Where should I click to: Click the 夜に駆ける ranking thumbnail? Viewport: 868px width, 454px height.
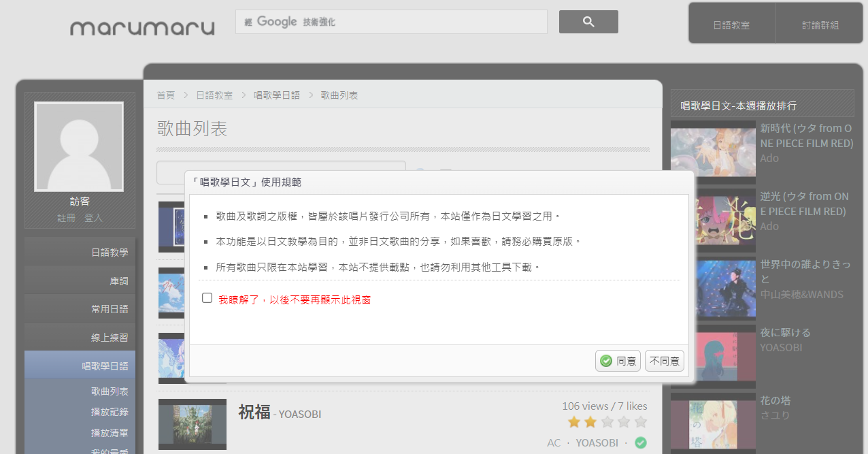point(713,357)
